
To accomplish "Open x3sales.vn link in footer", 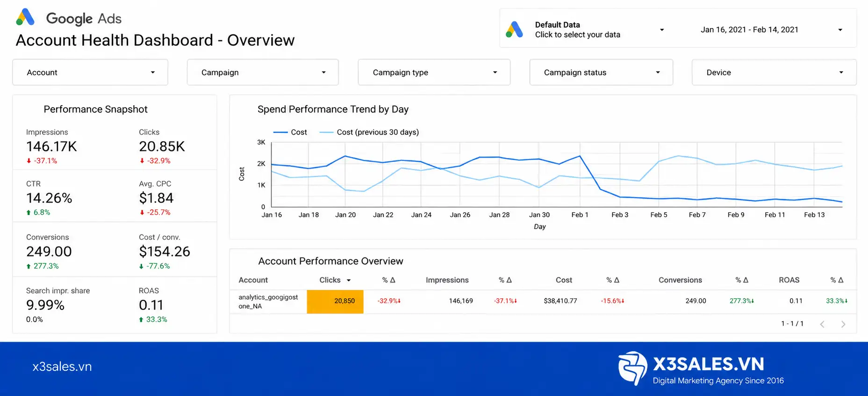I will point(62,367).
